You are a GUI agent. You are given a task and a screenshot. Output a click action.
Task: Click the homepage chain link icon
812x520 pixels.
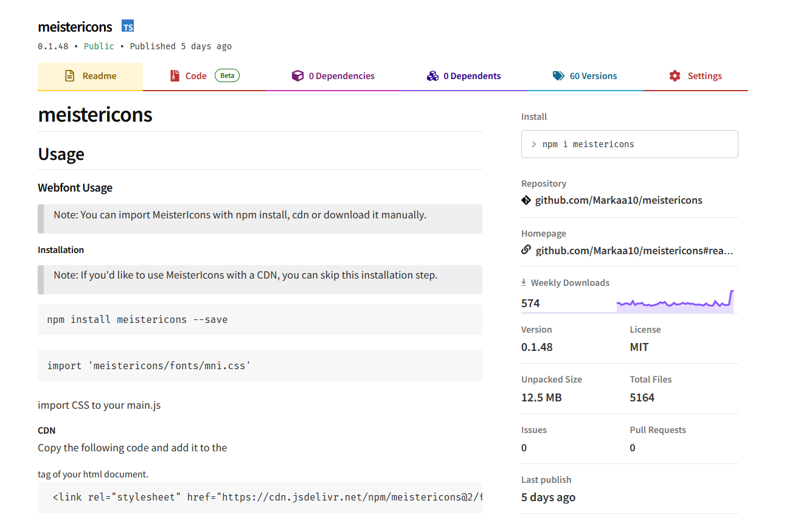526,250
